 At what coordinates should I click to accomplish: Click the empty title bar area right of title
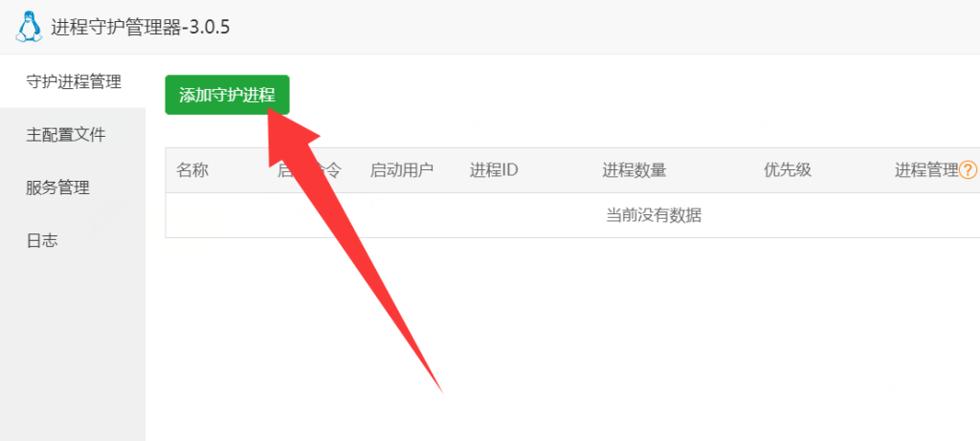[605, 27]
